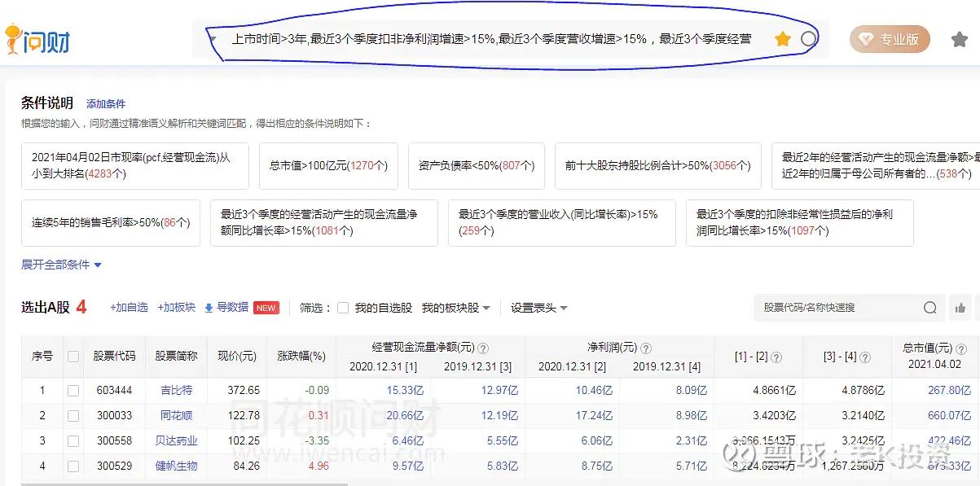Toggle the select-all checkbox in the table header

coord(73,356)
